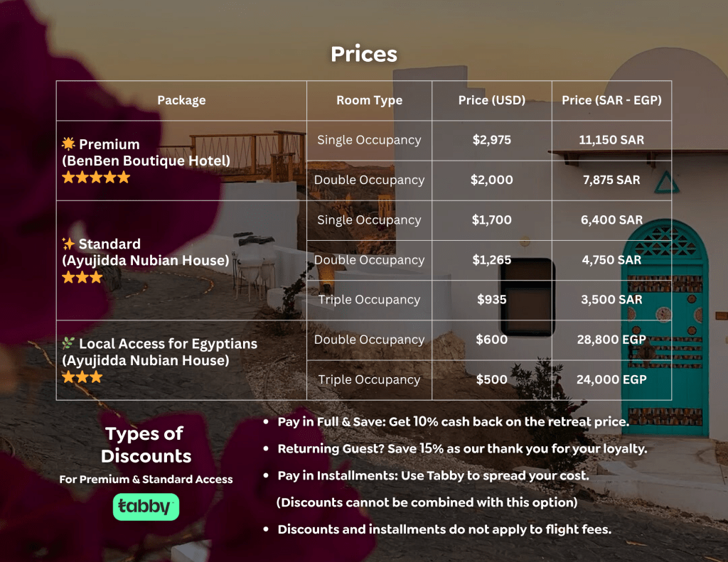Click the Types of Discounts heading
The height and width of the screenshot is (562, 728).
146,444
